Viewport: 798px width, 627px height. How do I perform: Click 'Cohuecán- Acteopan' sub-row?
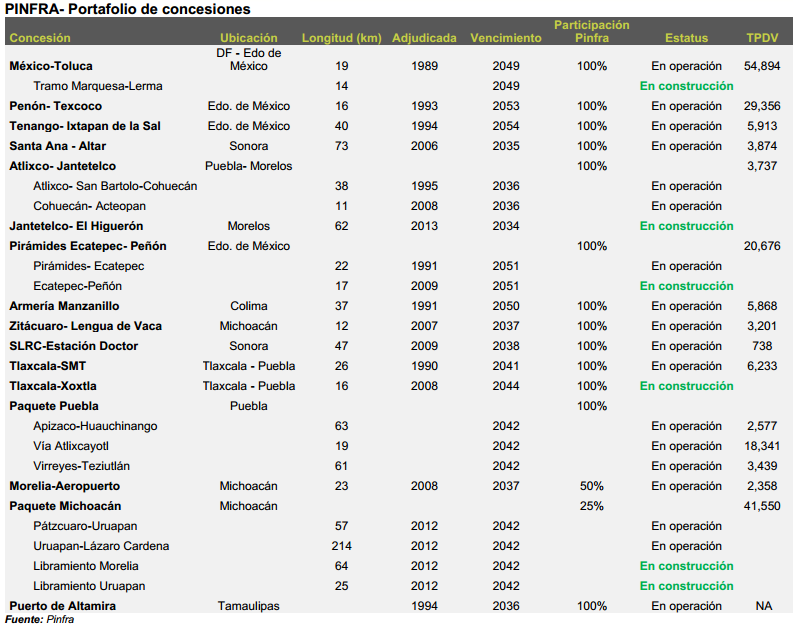click(x=90, y=206)
